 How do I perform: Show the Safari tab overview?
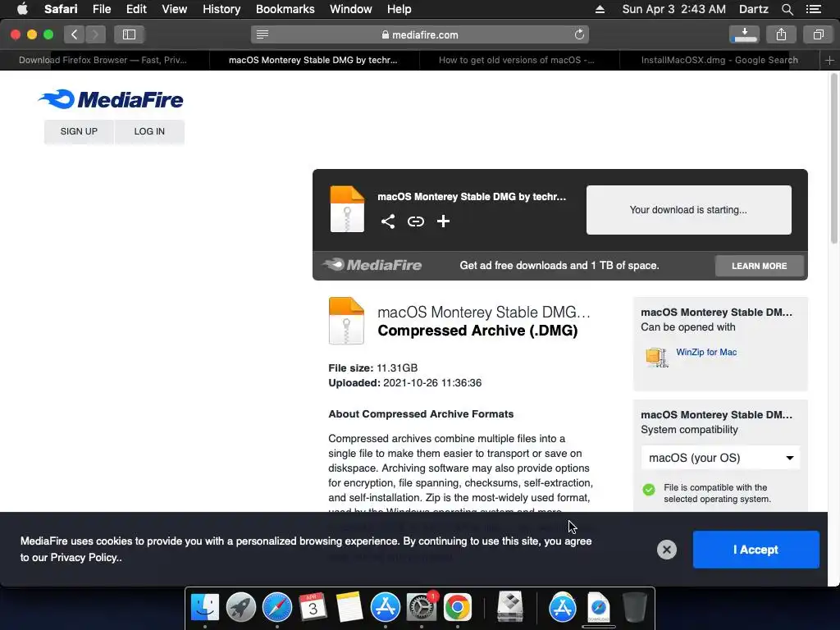tap(818, 34)
